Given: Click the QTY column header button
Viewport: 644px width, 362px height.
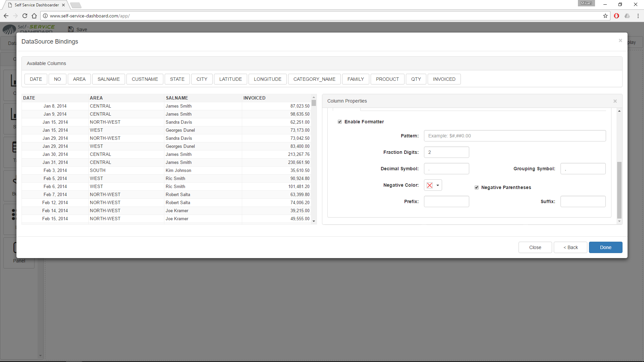Looking at the screenshot, I should [415, 79].
